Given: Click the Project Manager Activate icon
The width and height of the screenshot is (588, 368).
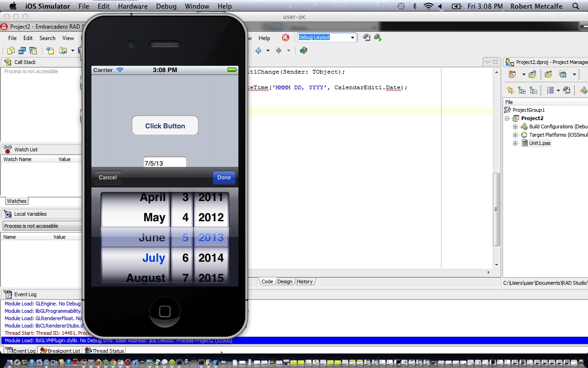Looking at the screenshot, I should pyautogui.click(x=512, y=74).
